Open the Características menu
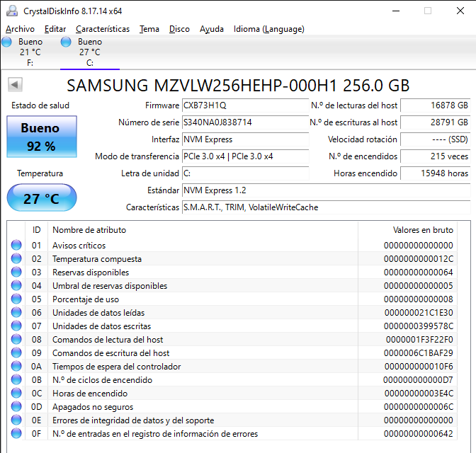Image resolution: width=476 pixels, height=453 pixels. 103,29
